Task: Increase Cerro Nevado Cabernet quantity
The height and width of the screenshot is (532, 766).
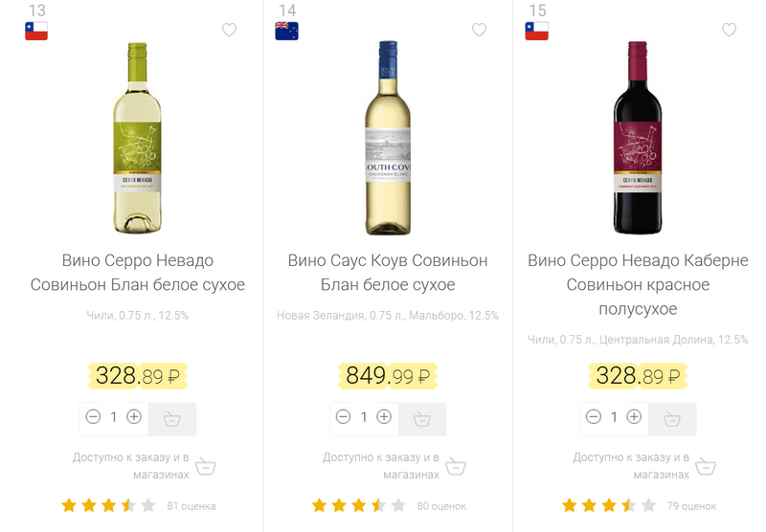Action: pyautogui.click(x=634, y=417)
